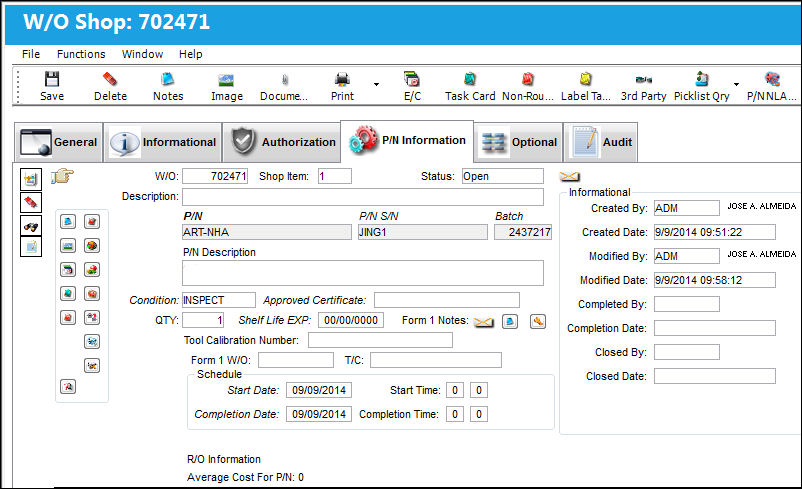Viewport: 802px width, 489px height.
Task: Switch to the Optional tab
Action: pos(519,142)
